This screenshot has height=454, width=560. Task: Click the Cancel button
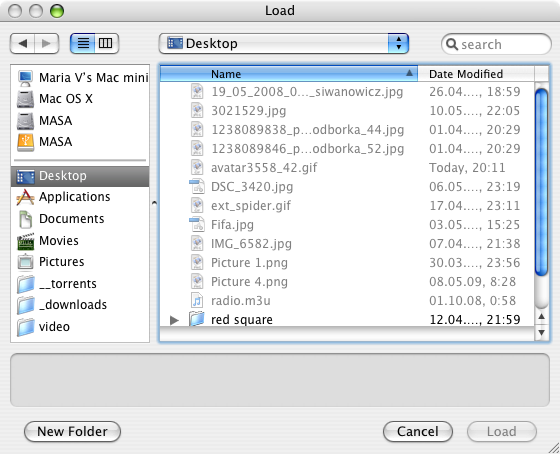[x=418, y=431]
